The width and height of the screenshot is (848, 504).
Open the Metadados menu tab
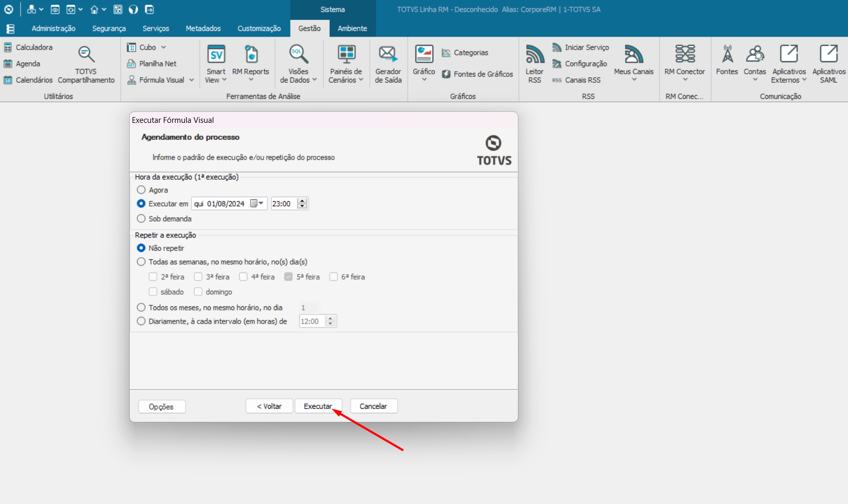coord(203,29)
